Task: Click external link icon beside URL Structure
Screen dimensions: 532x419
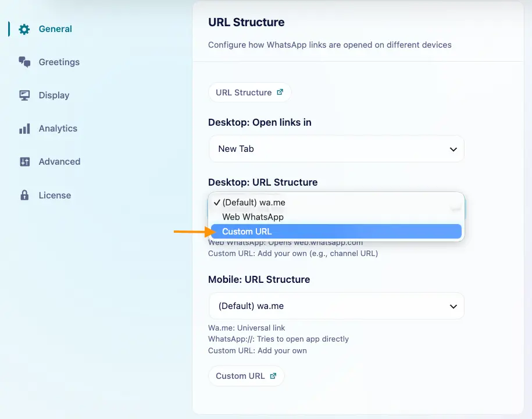Action: pos(280,92)
